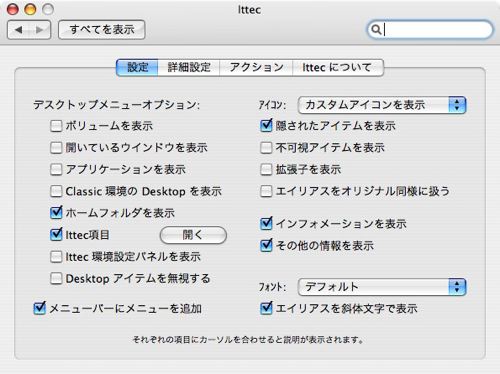
Task: Uncheck ホームフォルダを表示 checkbox
Action: 56,213
